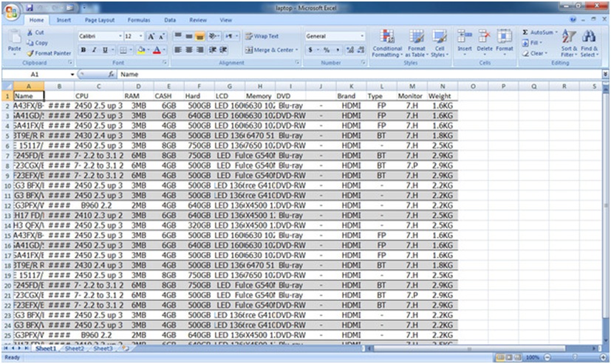Open the Page Layout ribbon tab
The height and width of the screenshot is (364, 611).
(100, 20)
